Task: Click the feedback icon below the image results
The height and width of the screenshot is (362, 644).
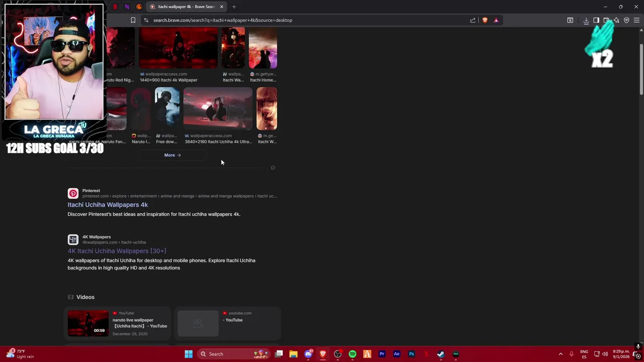Action: click(273, 167)
